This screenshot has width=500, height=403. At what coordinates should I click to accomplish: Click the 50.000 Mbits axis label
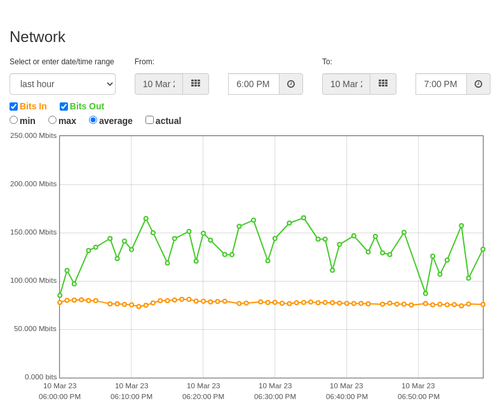[x=35, y=329]
